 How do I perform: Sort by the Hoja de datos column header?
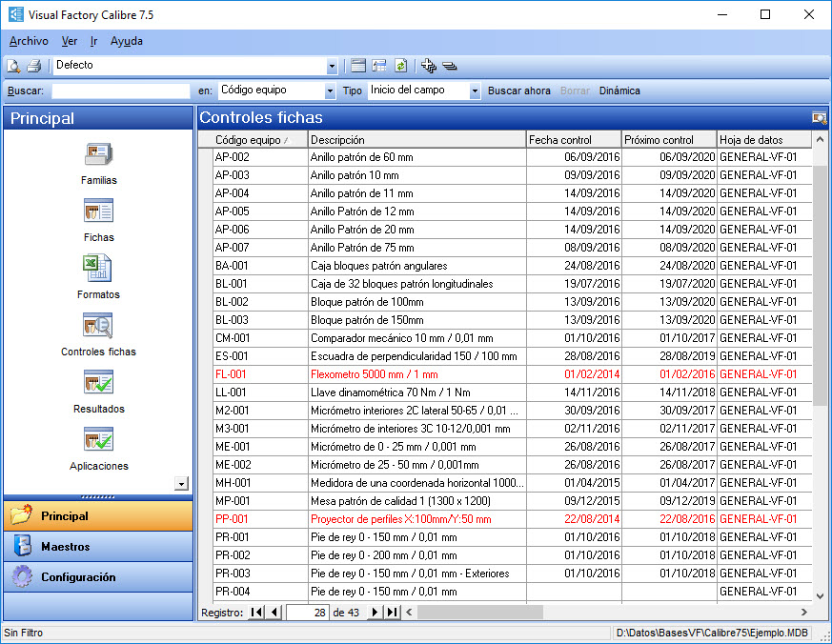(x=764, y=139)
